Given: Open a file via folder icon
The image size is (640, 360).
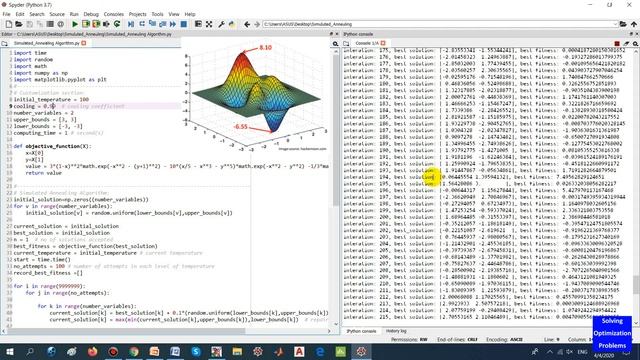Looking at the screenshot, I should pos(19,24).
